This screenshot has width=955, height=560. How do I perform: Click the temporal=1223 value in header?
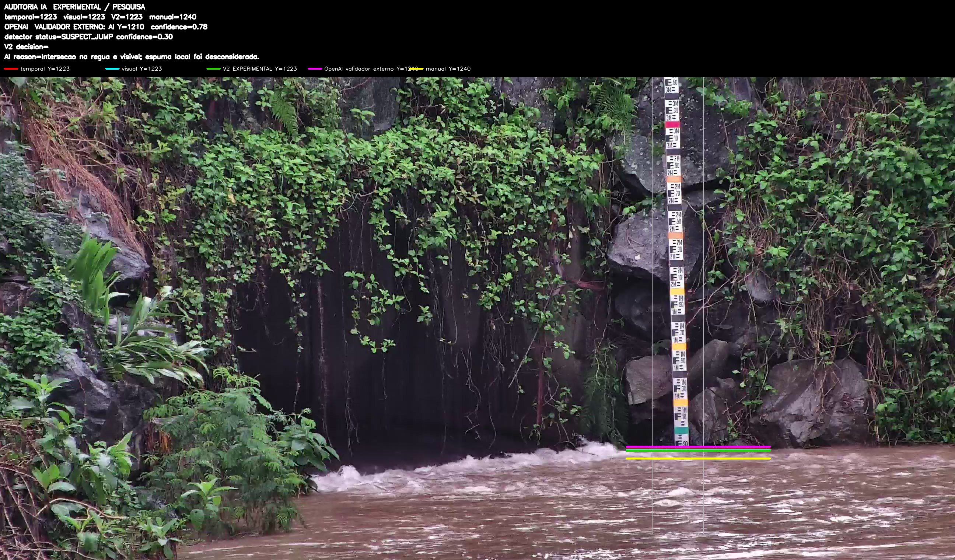tap(31, 17)
